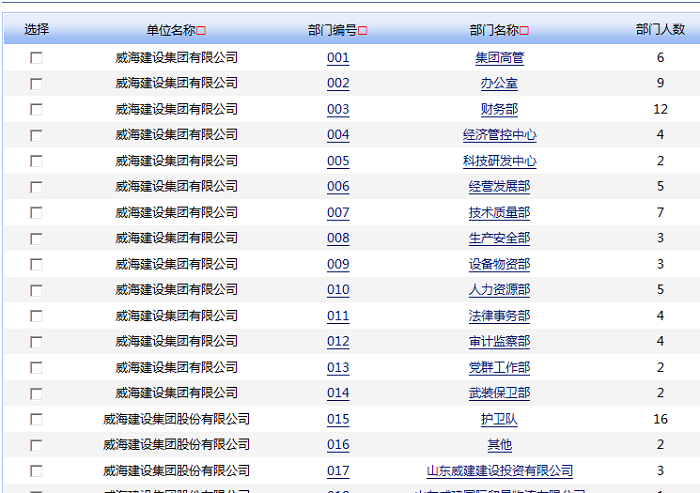Click the 科技研发中心 link
Screen dimensions: 700x493
[500, 161]
